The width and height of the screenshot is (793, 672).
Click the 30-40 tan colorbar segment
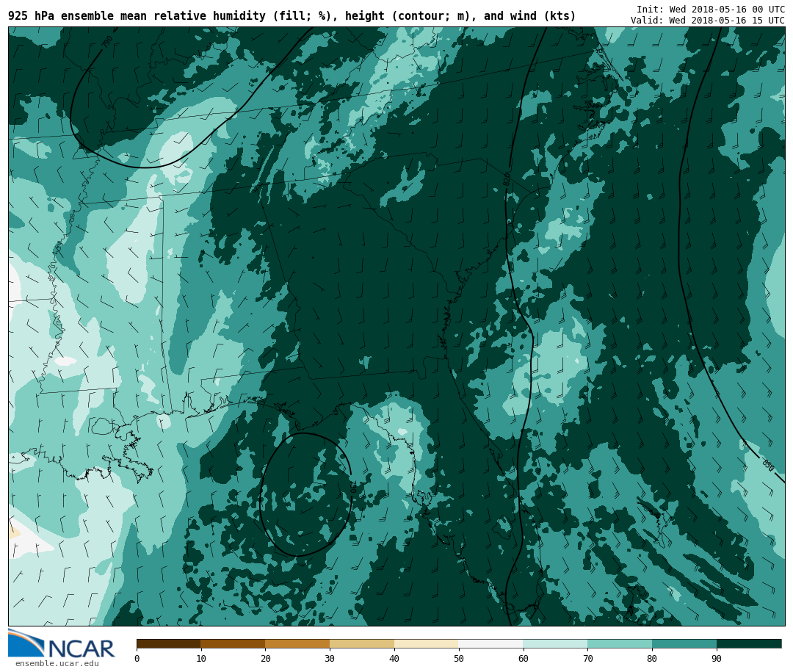tap(362, 644)
